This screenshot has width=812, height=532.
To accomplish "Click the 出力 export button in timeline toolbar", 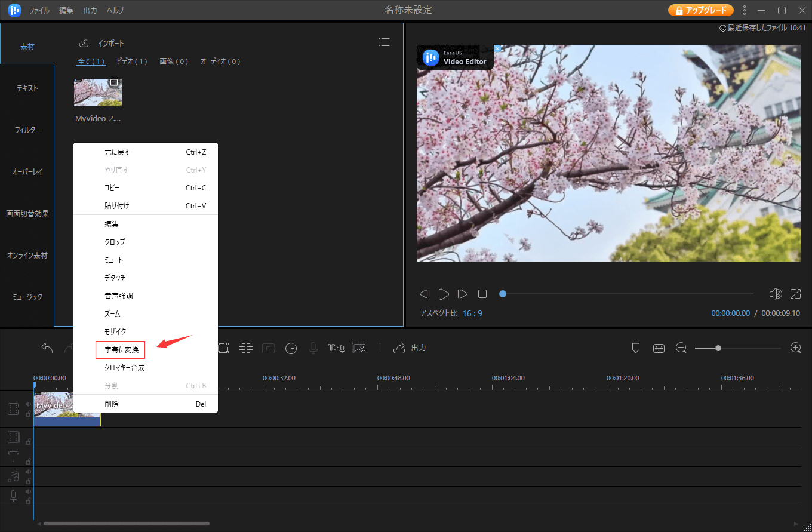I will [410, 348].
